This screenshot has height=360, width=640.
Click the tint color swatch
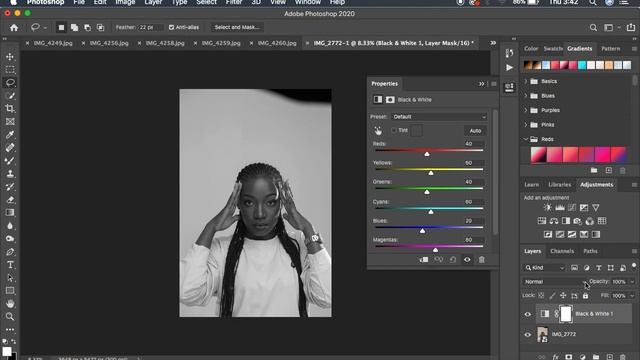tap(417, 131)
